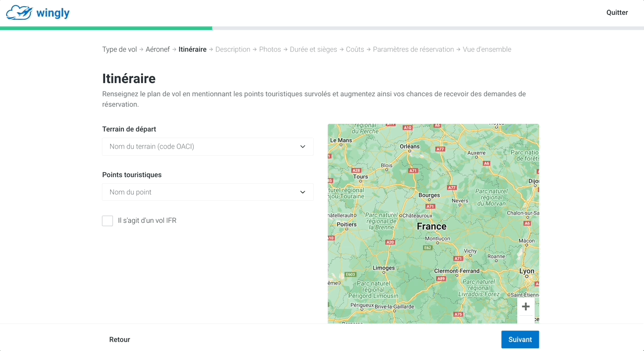Go to the Aéronef step
The height and width of the screenshot is (351, 644).
[x=158, y=50]
